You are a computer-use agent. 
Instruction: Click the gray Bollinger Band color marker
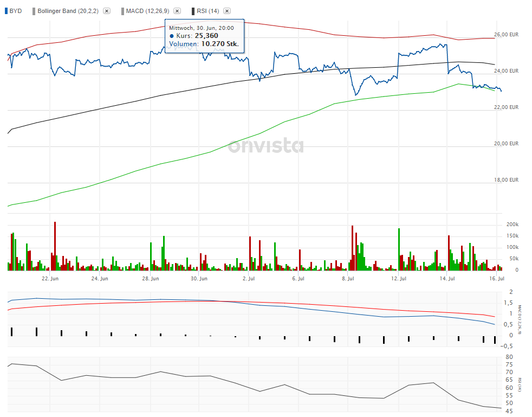pos(34,11)
